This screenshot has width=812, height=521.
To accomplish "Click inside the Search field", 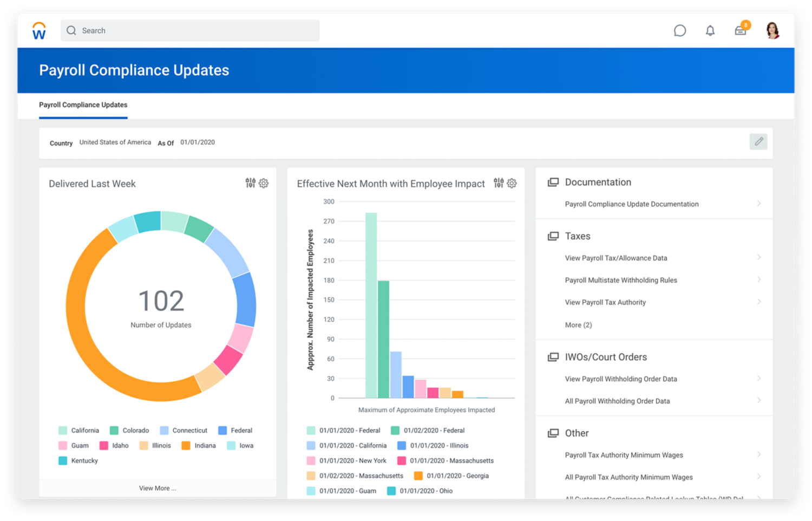I will (x=189, y=31).
